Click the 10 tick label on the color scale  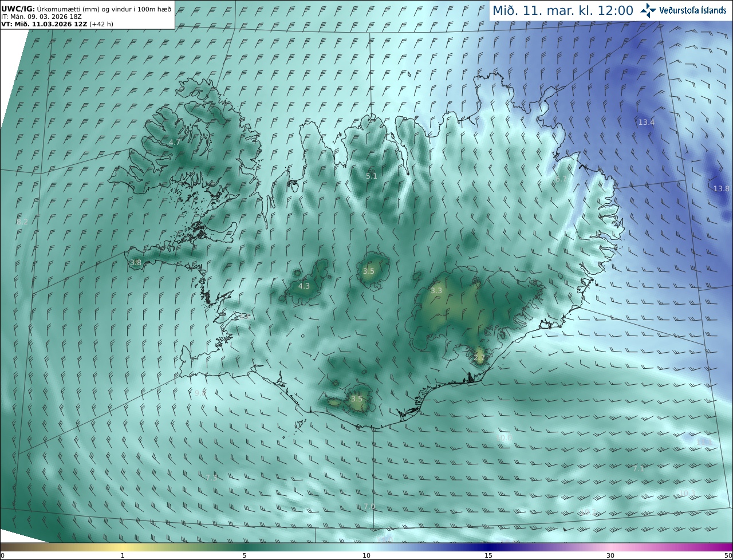(366, 555)
